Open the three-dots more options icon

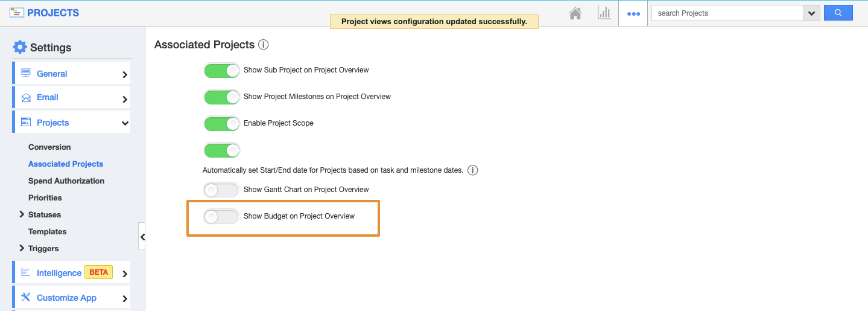pyautogui.click(x=633, y=14)
